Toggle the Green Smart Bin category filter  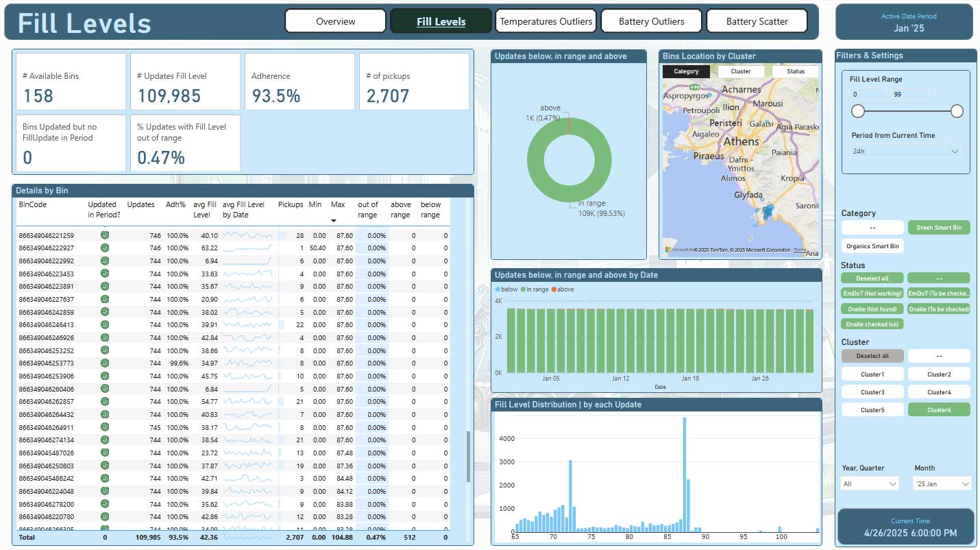click(938, 228)
